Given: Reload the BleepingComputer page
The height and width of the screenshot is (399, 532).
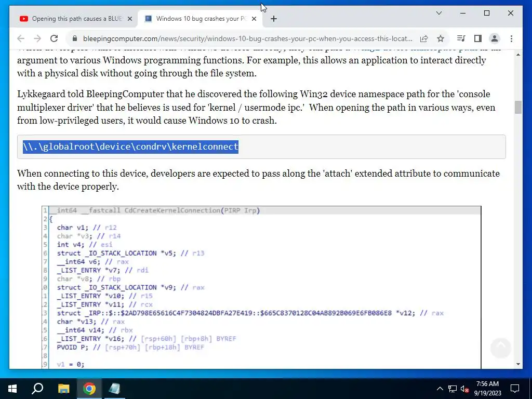Looking at the screenshot, I should [54, 38].
